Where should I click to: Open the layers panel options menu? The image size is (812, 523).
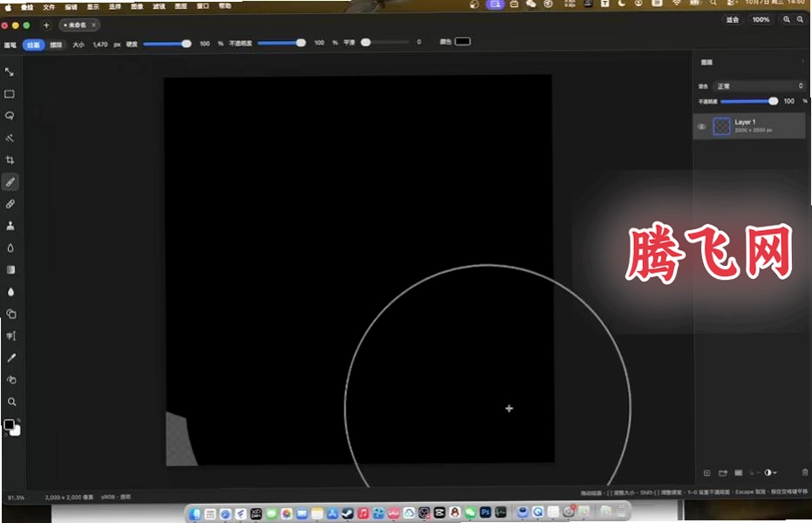click(x=802, y=62)
